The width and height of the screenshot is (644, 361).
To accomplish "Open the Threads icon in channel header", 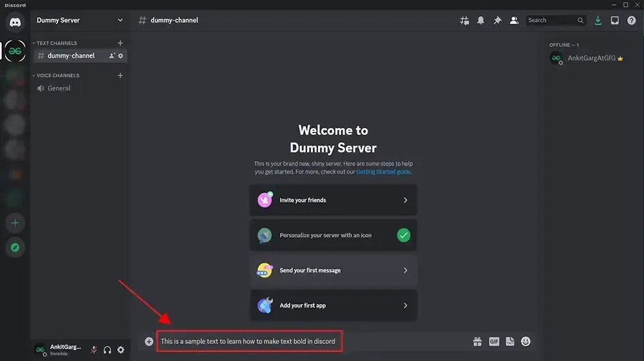I will click(x=464, y=21).
